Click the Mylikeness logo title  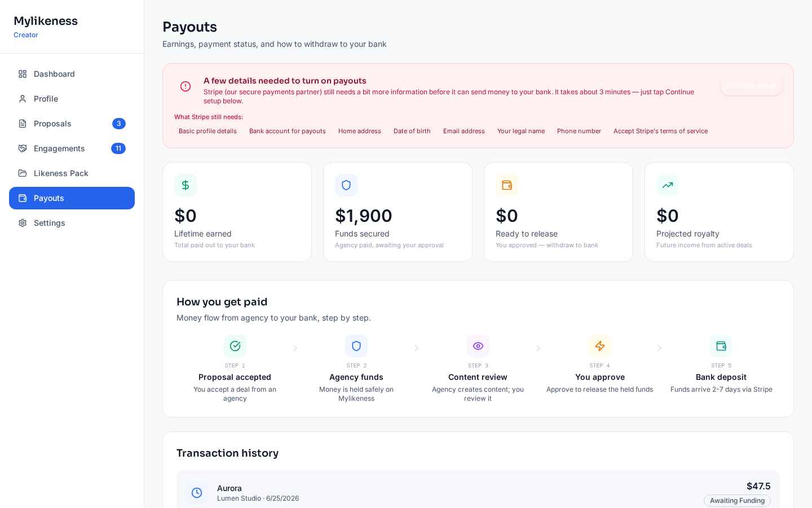46,21
